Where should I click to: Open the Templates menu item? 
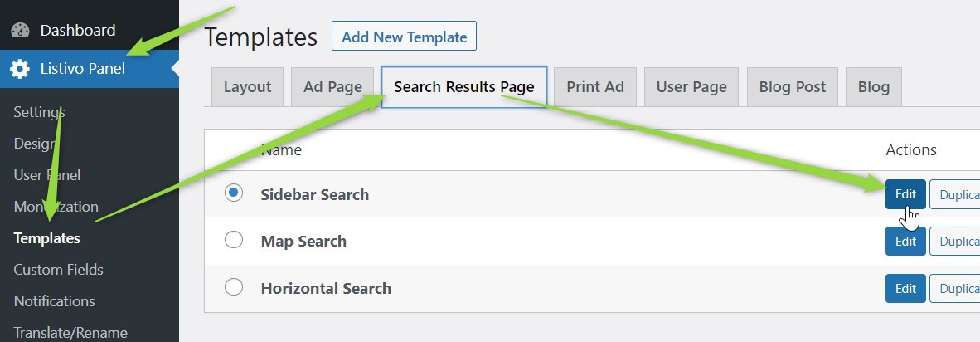(47, 238)
